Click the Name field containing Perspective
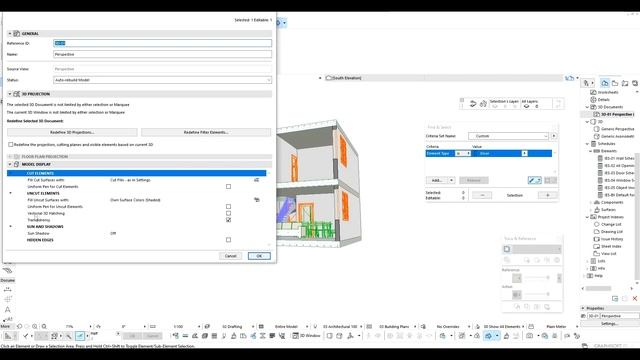 coord(162,54)
